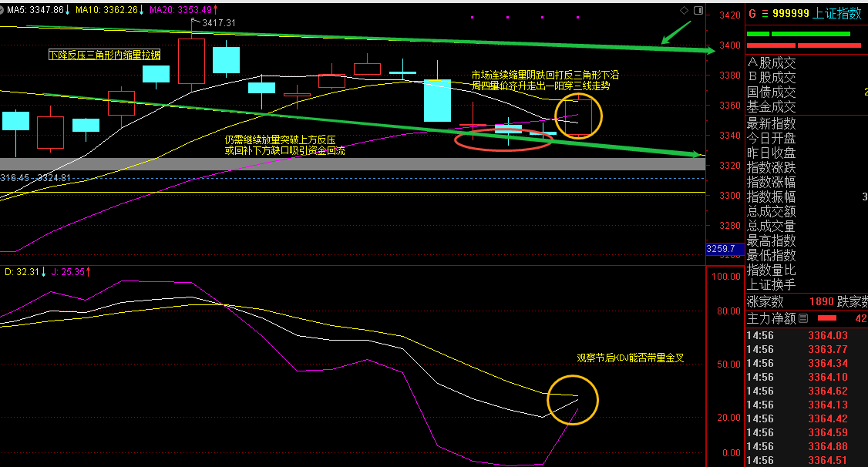
Task: Select the 总成交量 row
Action: [x=806, y=226]
